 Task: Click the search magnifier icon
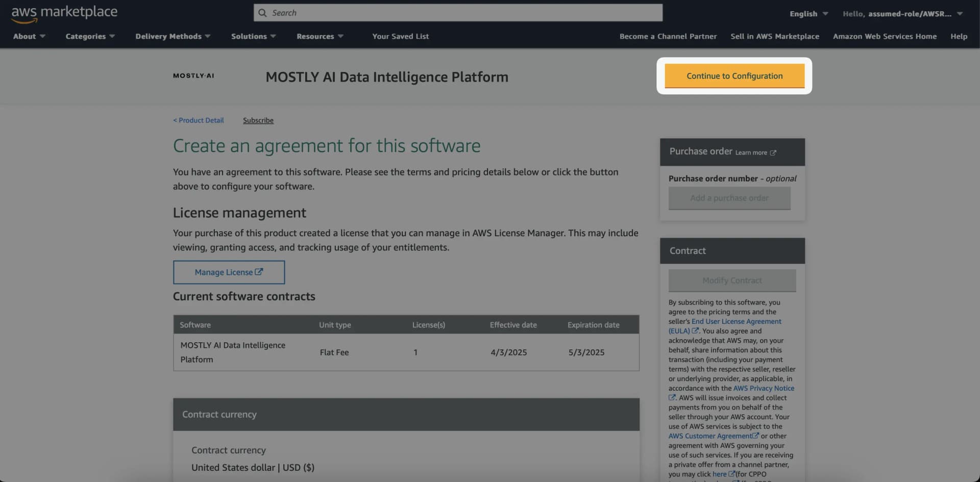click(262, 13)
